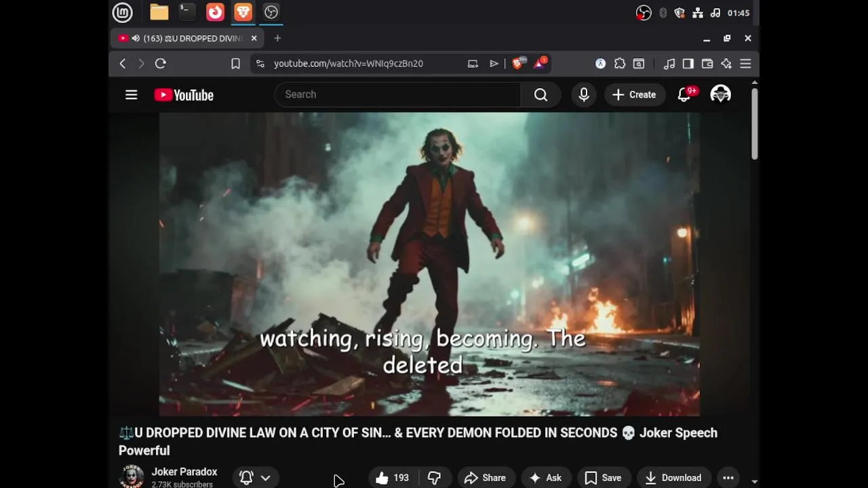Open the Bluetooth tray icon
Viewport: 868px width, 488px height.
tap(663, 13)
